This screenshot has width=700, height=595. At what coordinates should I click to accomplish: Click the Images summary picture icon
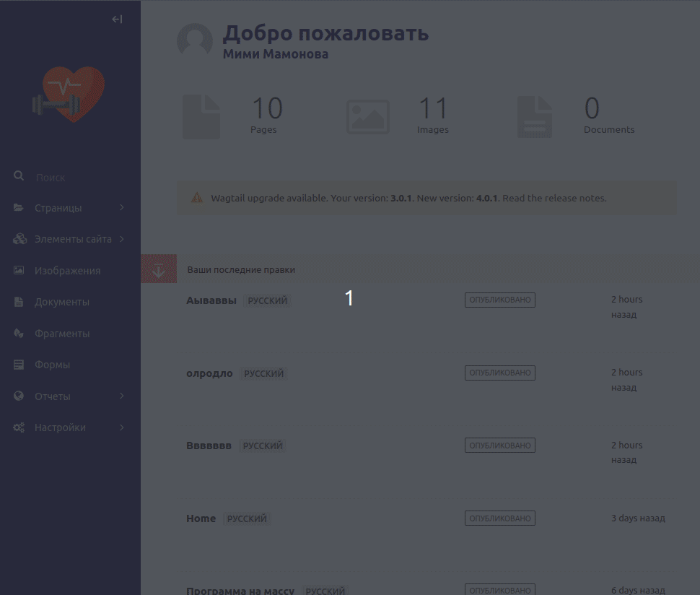click(368, 116)
